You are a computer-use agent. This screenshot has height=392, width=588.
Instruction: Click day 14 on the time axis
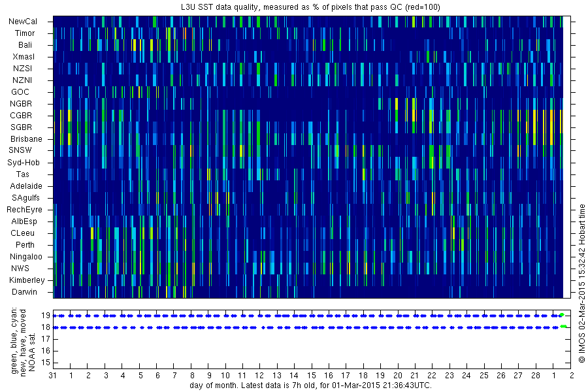tap(294, 376)
